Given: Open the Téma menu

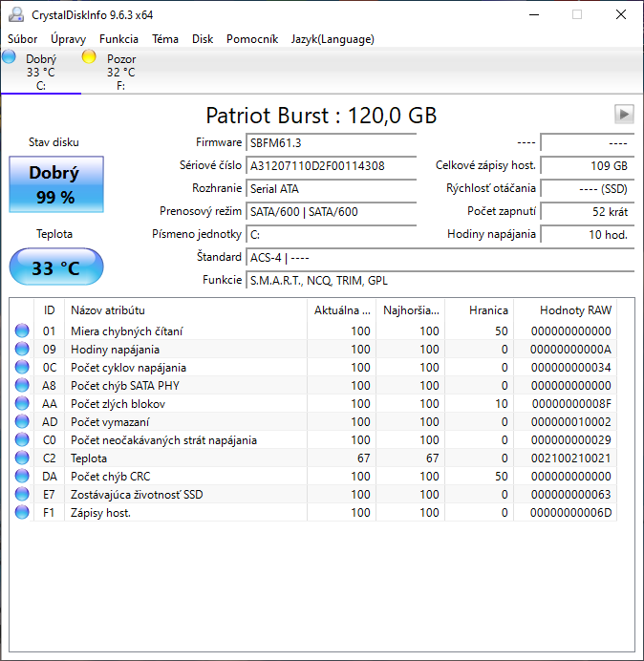Looking at the screenshot, I should click(x=164, y=39).
